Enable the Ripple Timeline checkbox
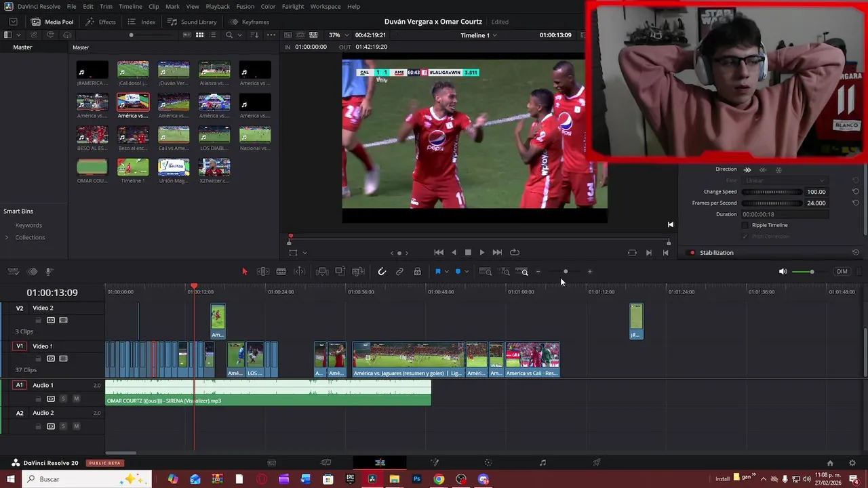Screen dimensions: 868x488 pyautogui.click(x=745, y=225)
